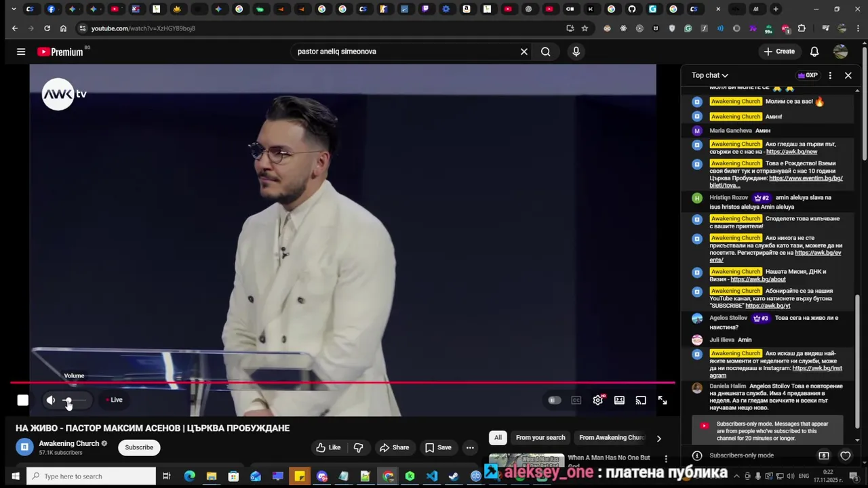Viewport: 868px width, 488px height.
Task: Open Chrome's extensions puzzle menu
Action: (x=802, y=28)
